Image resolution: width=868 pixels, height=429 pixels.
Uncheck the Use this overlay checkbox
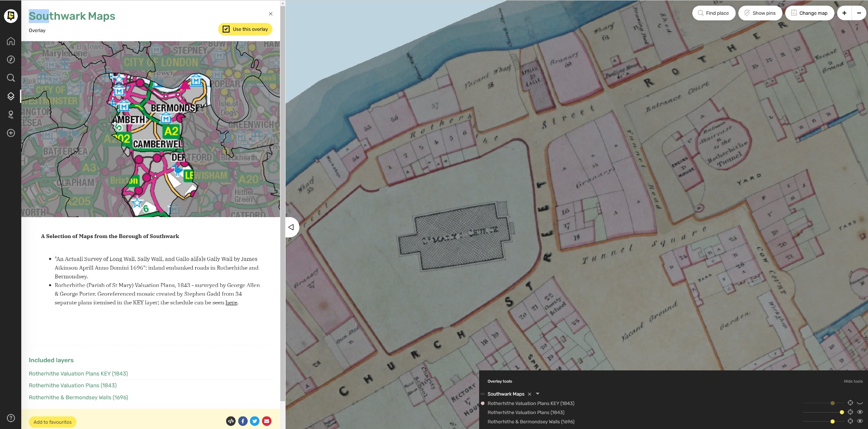pos(226,29)
